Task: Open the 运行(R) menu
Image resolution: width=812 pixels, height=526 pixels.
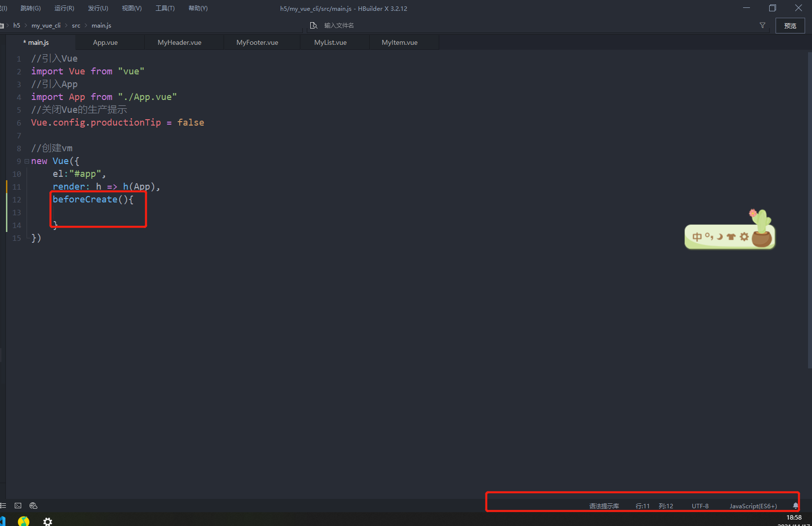Action: pos(64,8)
